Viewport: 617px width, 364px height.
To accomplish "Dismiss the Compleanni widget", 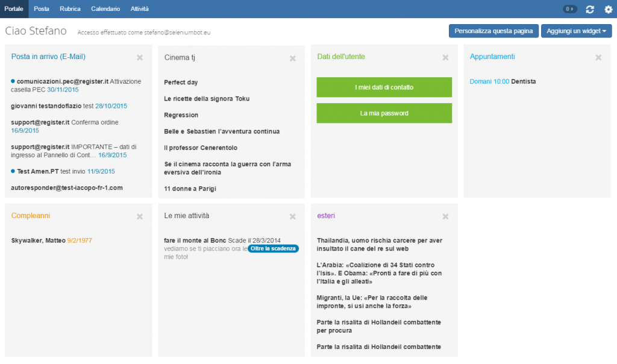I will [139, 216].
